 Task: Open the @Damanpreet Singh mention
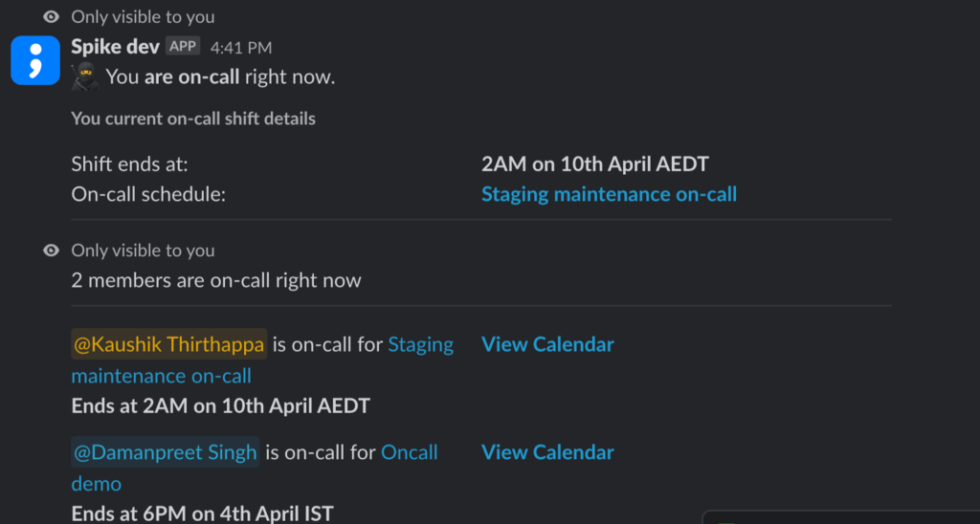[165, 452]
